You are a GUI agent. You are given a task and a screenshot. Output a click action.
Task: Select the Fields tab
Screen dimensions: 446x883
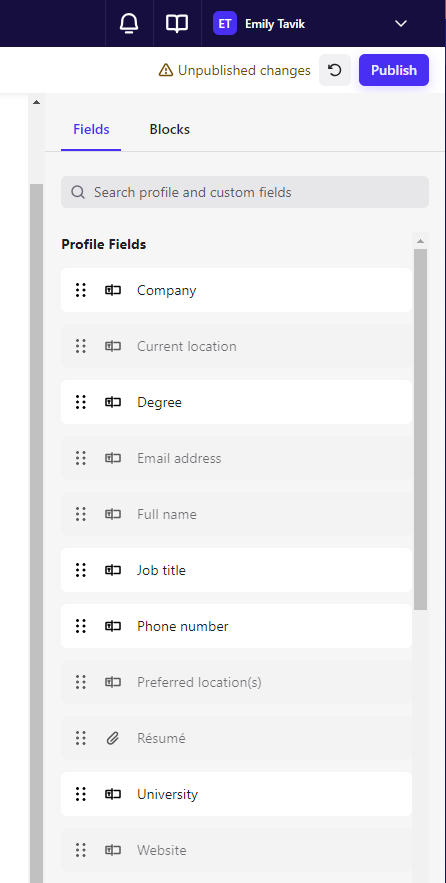pyautogui.click(x=91, y=130)
